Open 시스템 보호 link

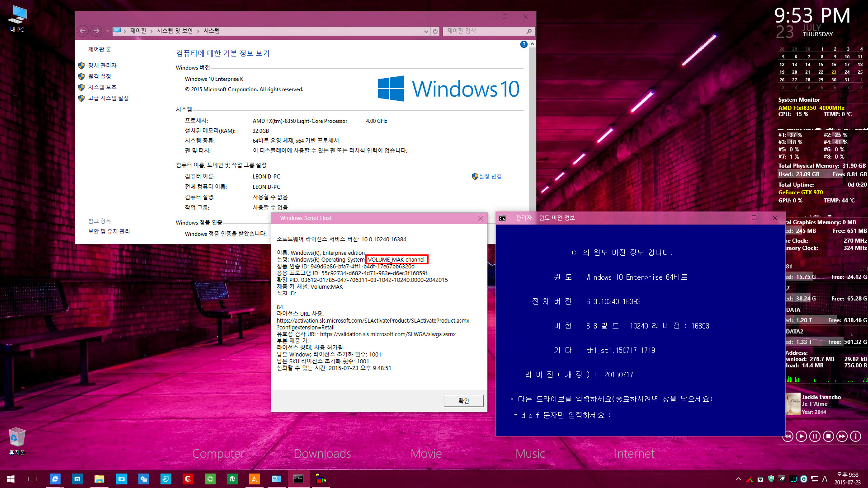102,87
